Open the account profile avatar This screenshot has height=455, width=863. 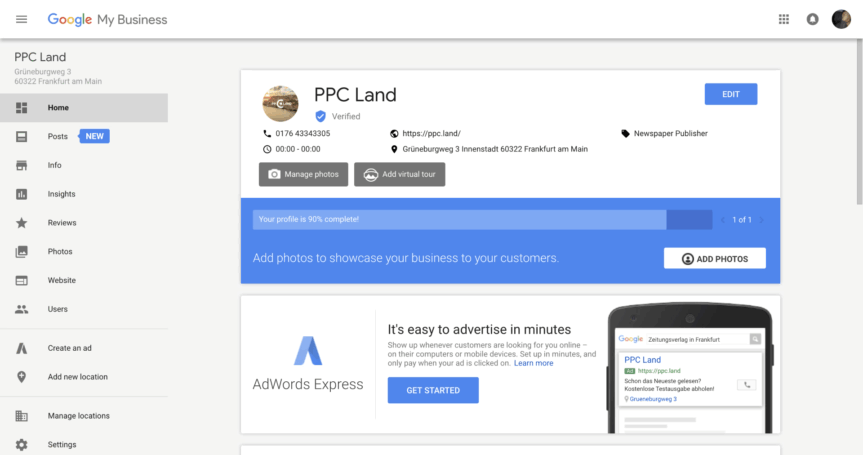pyautogui.click(x=841, y=19)
